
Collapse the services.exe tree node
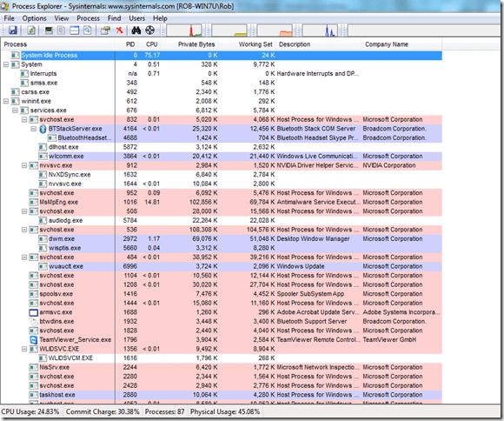[15, 110]
